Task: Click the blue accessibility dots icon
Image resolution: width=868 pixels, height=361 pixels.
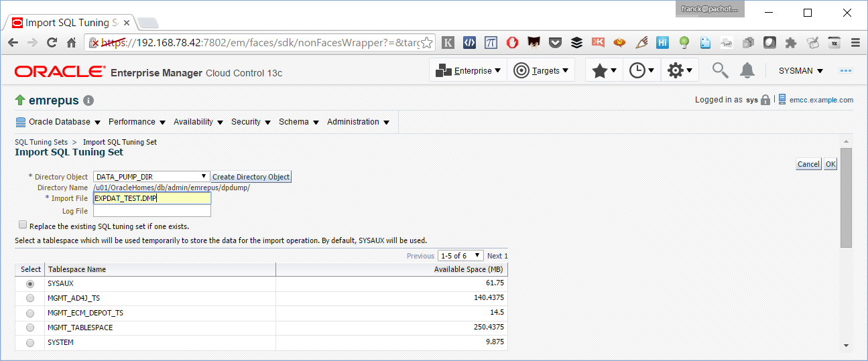Action: click(x=846, y=70)
